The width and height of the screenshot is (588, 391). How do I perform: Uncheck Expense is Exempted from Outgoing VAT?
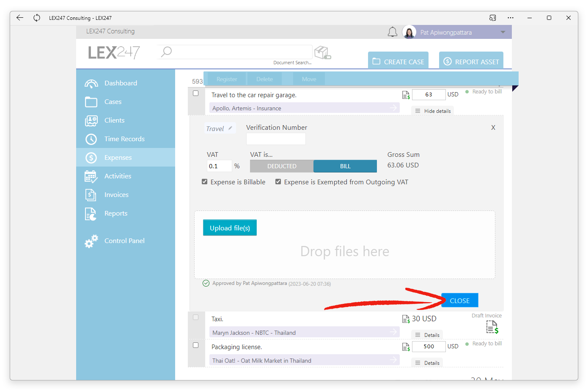(x=278, y=182)
